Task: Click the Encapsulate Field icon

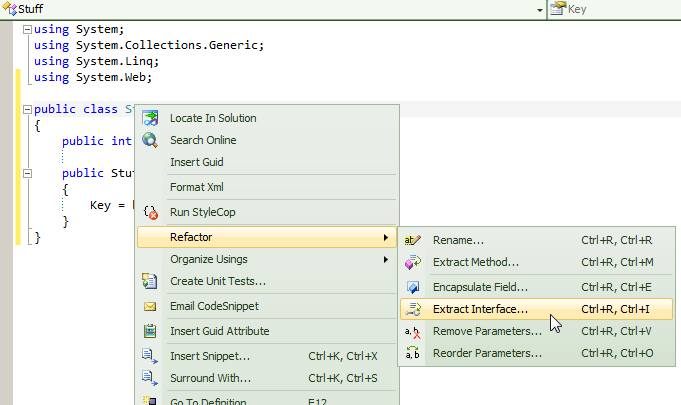Action: point(413,287)
